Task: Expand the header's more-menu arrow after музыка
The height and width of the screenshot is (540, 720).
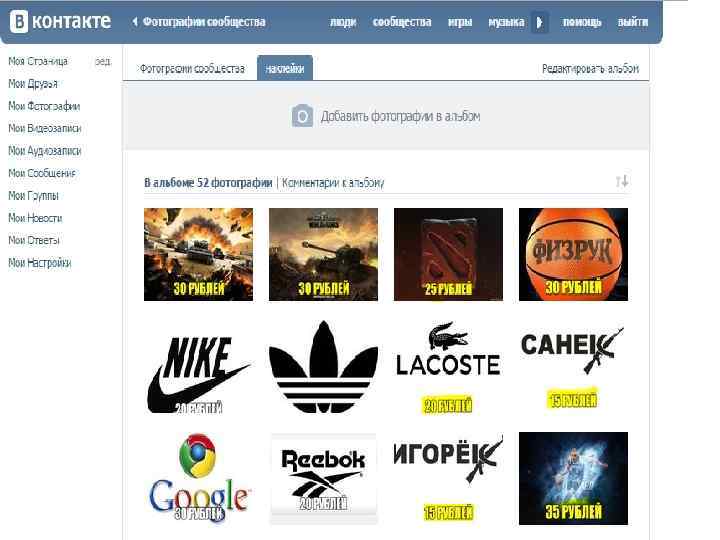Action: coord(540,22)
